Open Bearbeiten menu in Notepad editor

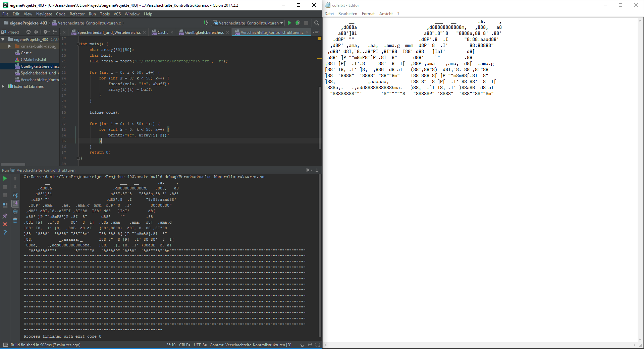pos(347,14)
